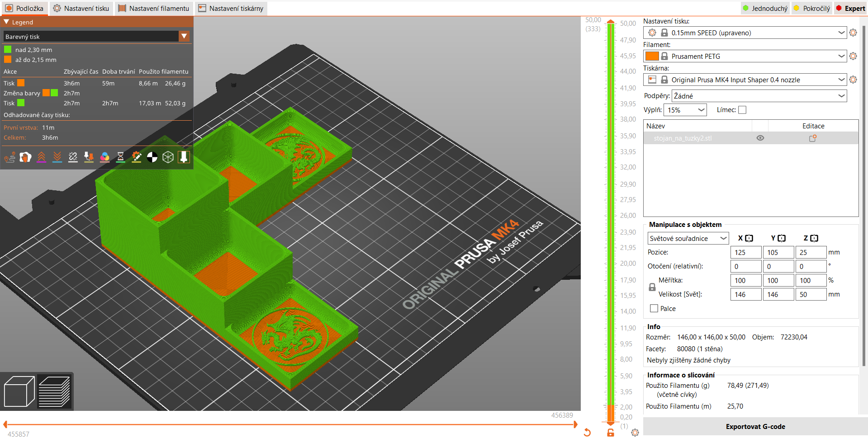The width and height of the screenshot is (868, 438).
Task: Click the Velikost Z field showing 50
Action: tap(811, 294)
